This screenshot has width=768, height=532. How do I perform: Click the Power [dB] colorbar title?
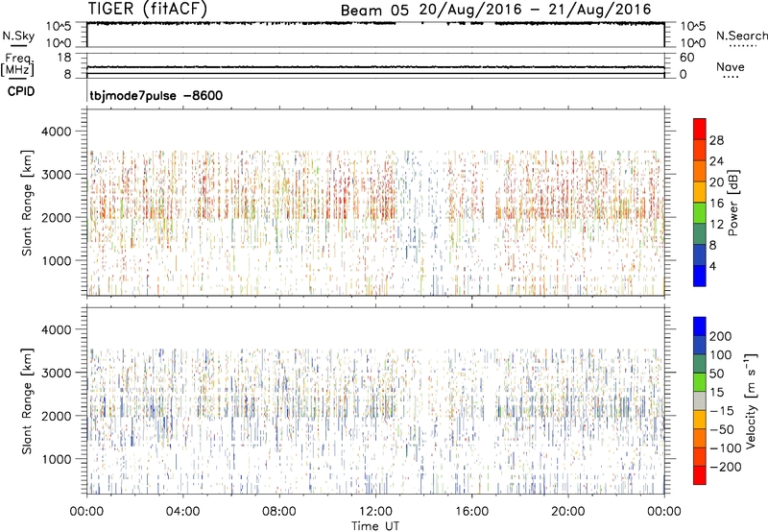[732, 203]
